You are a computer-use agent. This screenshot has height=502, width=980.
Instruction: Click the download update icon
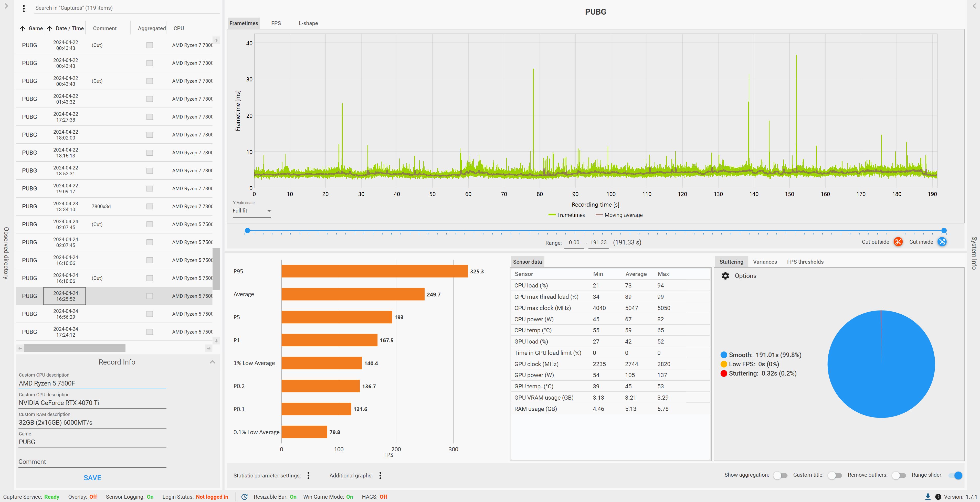[x=928, y=497]
